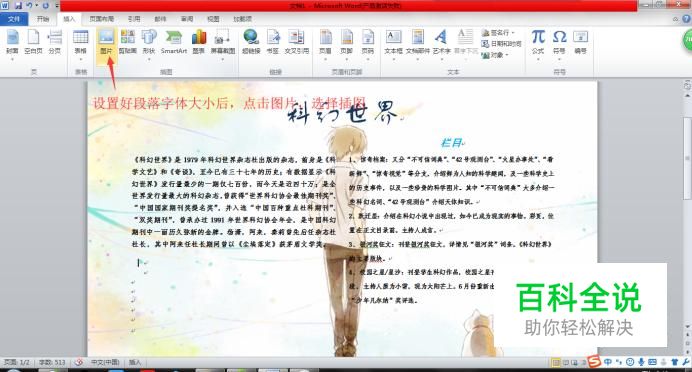Open language setting 中文(中国) in status bar

(x=105, y=362)
